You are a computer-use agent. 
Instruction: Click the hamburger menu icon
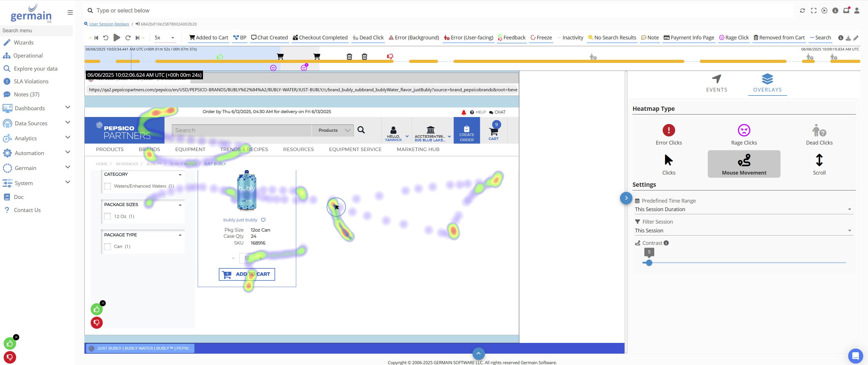(x=70, y=12)
